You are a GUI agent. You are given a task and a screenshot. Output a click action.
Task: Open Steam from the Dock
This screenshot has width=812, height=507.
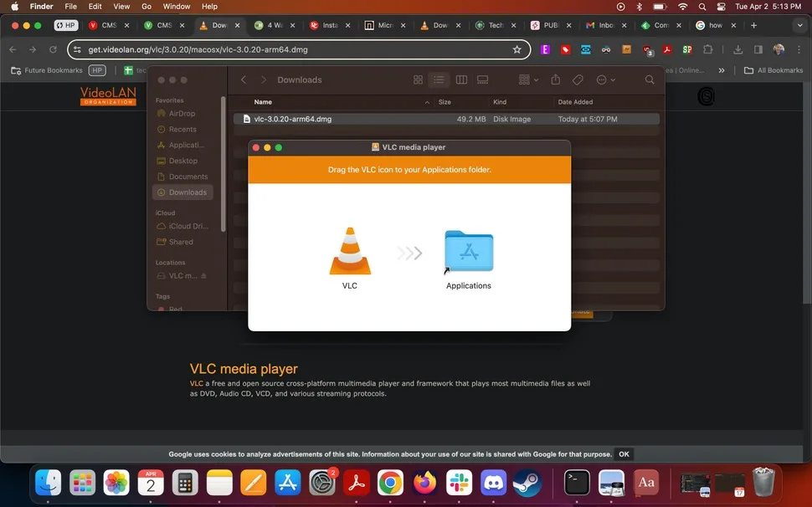[x=527, y=483]
